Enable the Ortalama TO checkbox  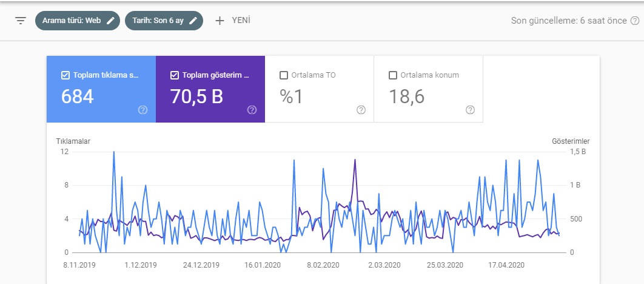coord(283,75)
